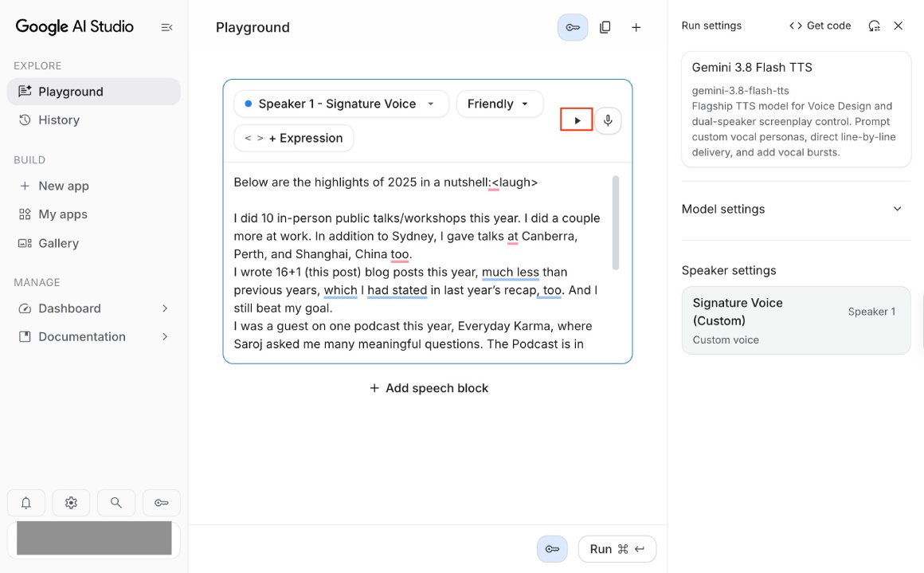Open Playground in the sidebar

tap(94, 92)
